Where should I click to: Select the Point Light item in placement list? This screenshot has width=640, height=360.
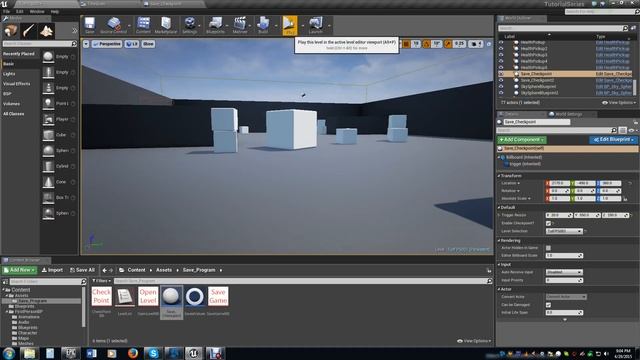pos(59,103)
